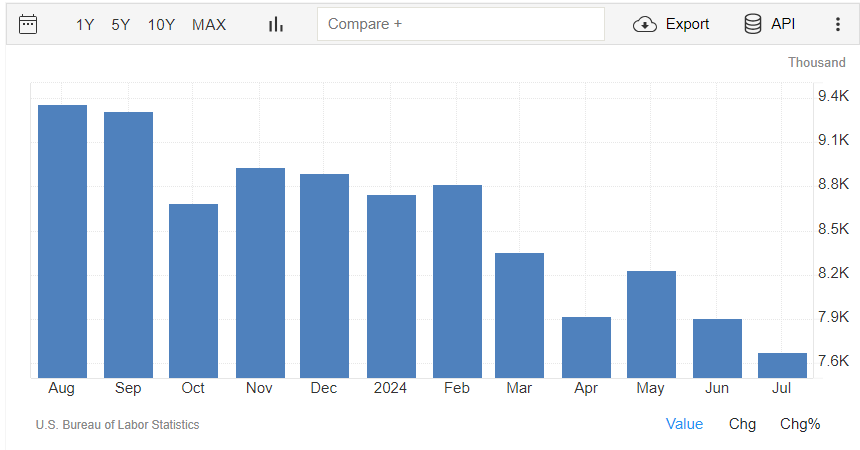Image resolution: width=860 pixels, height=450 pixels.
Task: Click the 'Thousand' unit label
Action: point(817,63)
